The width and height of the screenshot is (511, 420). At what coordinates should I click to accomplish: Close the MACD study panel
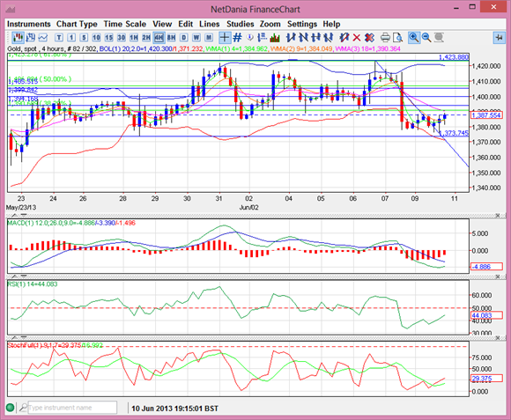pyautogui.click(x=498, y=215)
